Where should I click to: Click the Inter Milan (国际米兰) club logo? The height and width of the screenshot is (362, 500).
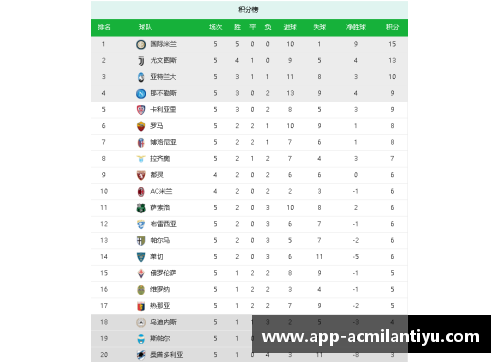[141, 44]
